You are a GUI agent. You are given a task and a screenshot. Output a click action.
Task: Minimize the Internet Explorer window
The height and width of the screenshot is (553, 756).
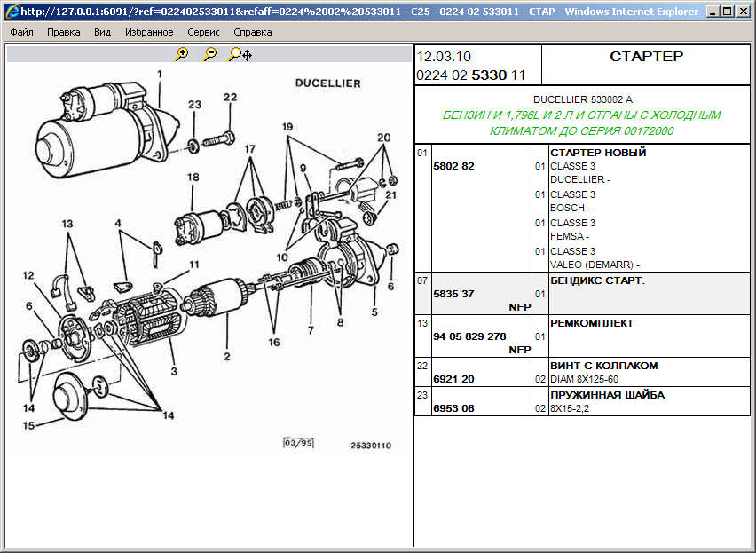(713, 11)
